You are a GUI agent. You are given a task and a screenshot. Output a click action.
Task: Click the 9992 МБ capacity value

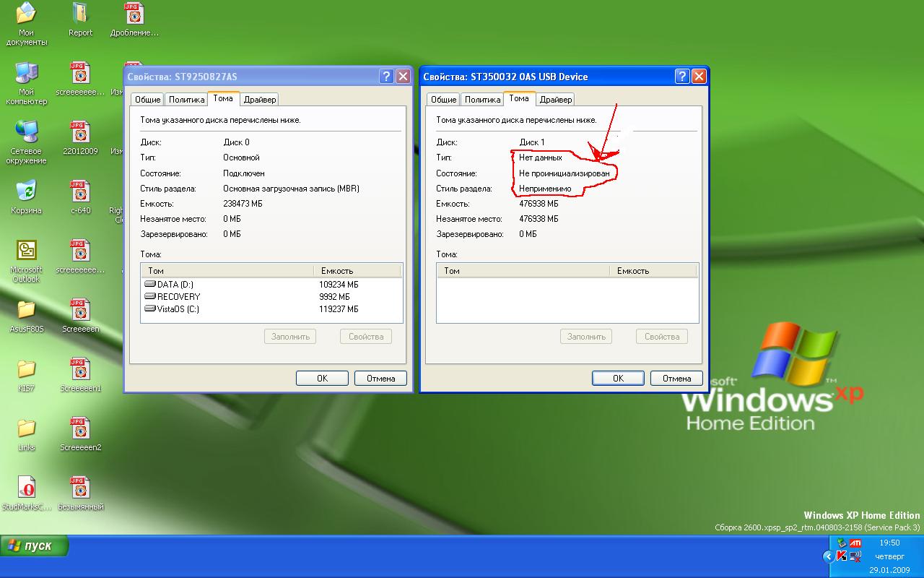[x=334, y=297]
